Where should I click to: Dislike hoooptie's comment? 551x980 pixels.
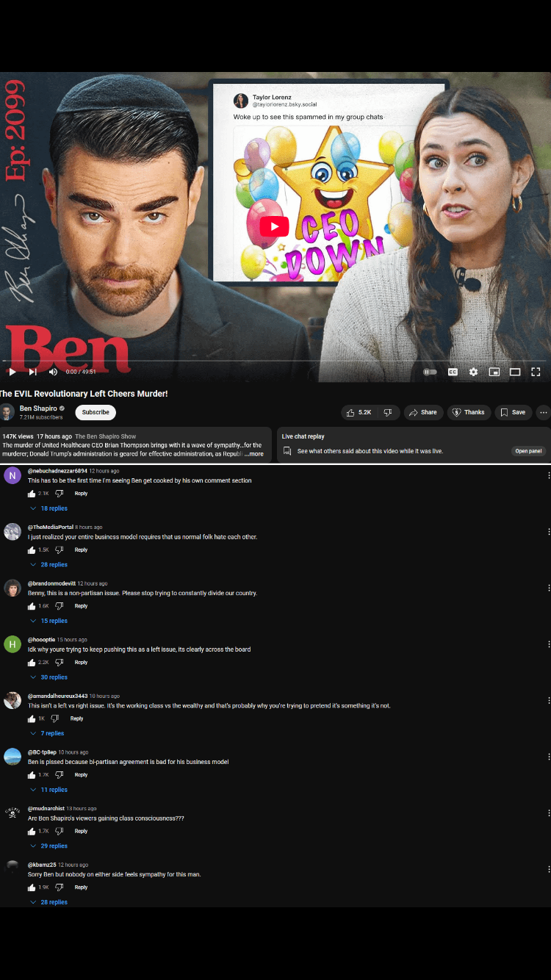pos(60,663)
